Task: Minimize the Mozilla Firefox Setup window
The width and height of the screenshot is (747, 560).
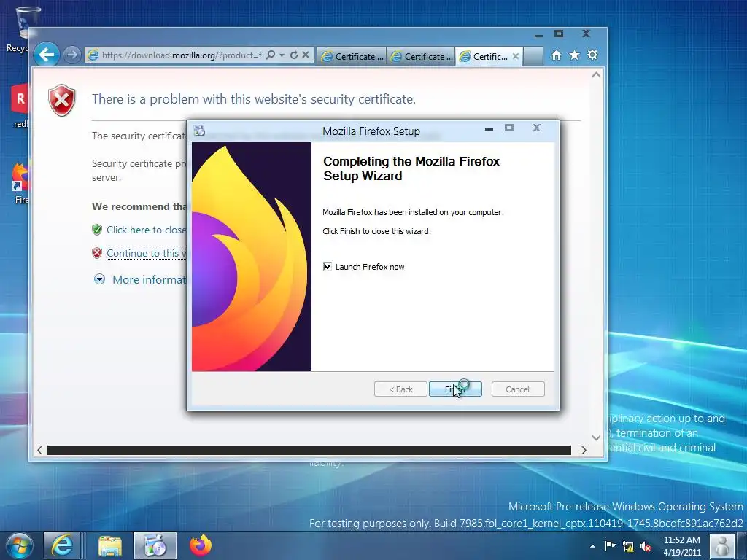Action: point(489,128)
